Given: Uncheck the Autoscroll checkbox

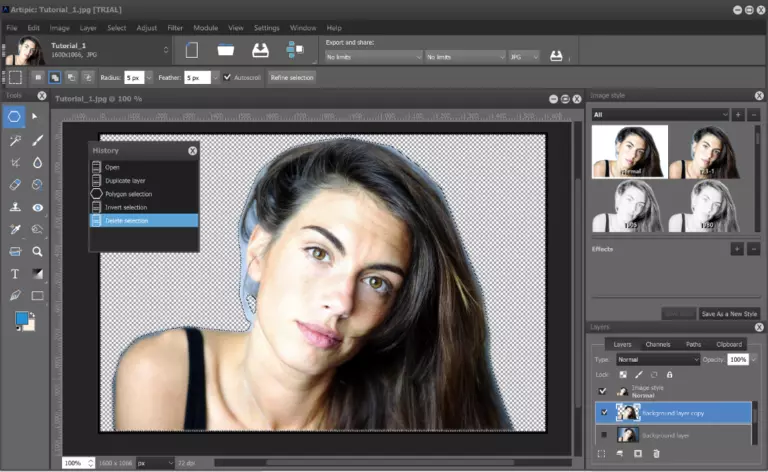Looking at the screenshot, I should point(228,77).
